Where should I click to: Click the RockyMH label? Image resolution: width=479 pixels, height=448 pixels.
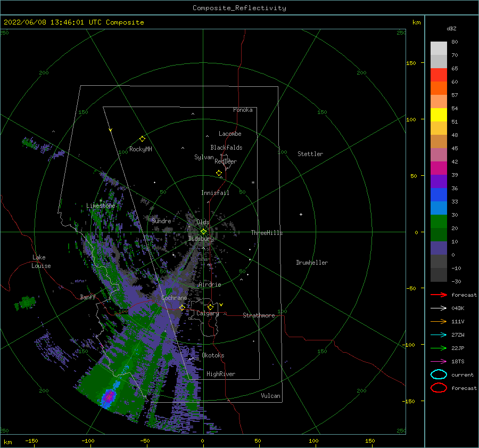coord(141,149)
